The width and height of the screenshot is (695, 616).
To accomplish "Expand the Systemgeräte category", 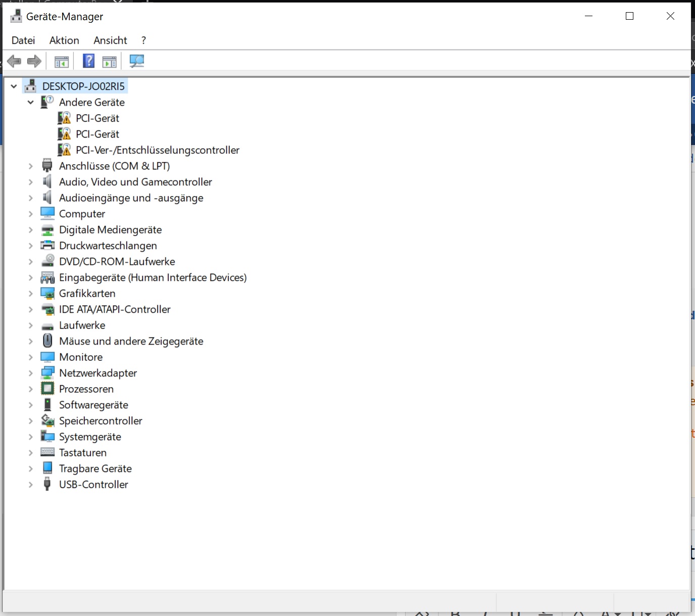I will pos(31,437).
